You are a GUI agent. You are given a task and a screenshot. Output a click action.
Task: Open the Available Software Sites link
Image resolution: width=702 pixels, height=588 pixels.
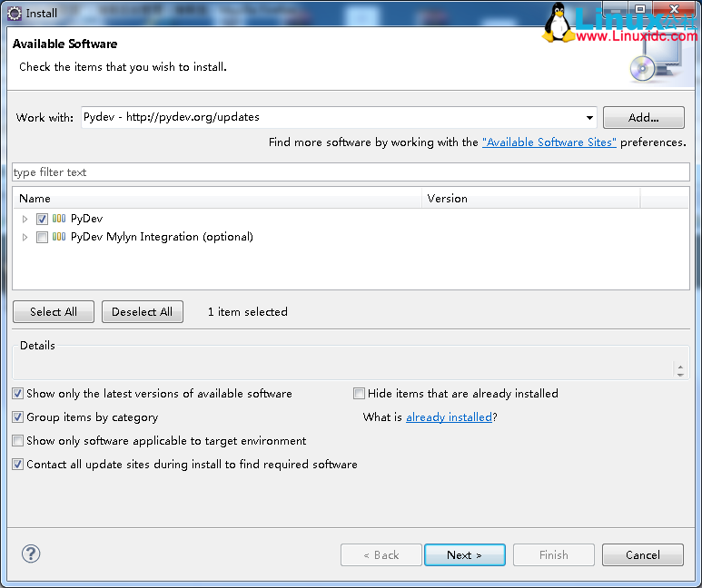point(549,142)
